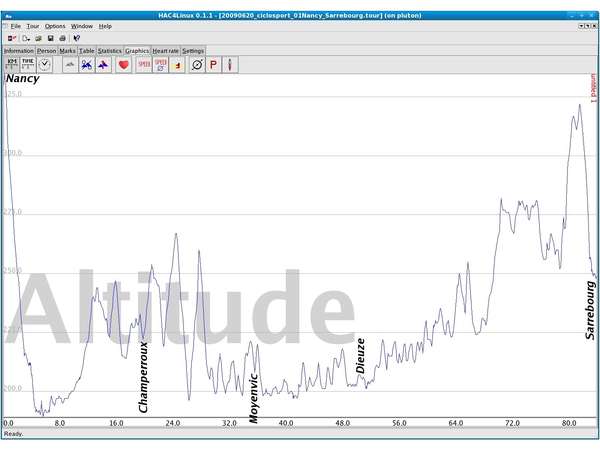This screenshot has height=450, width=600.
Task: Click the Ready status bar text
Action: [13, 434]
